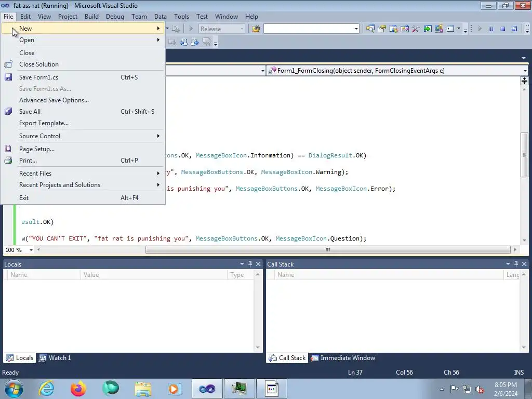532x399 pixels.
Task: Close the Call Stack panel
Action: click(524, 264)
